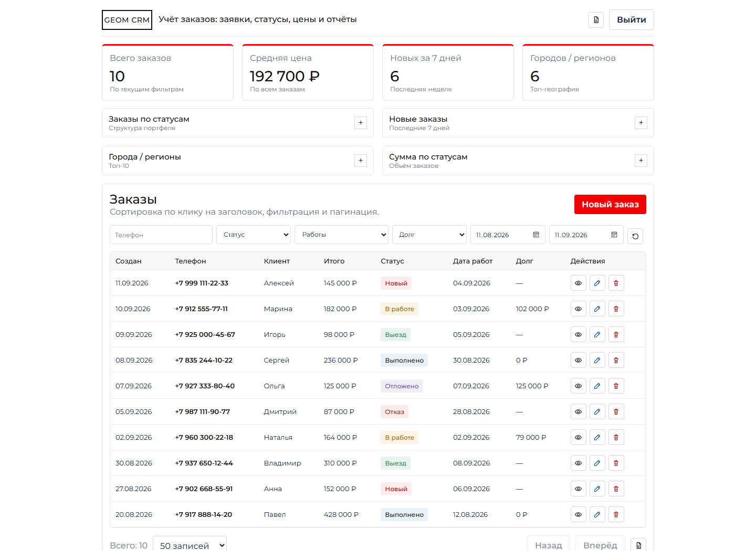Viewport: 756px width, 551px height.
Task: Reset filters with the refresh icon
Action: (635, 236)
